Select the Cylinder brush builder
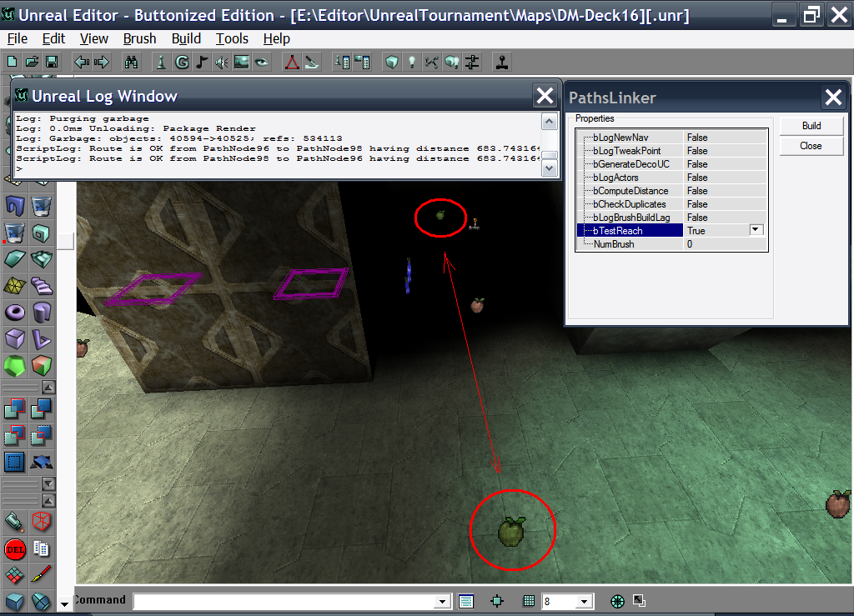The image size is (854, 616). [x=42, y=313]
